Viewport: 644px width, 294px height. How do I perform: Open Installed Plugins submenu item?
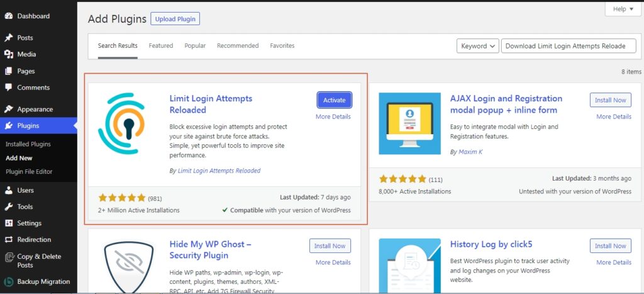point(28,144)
